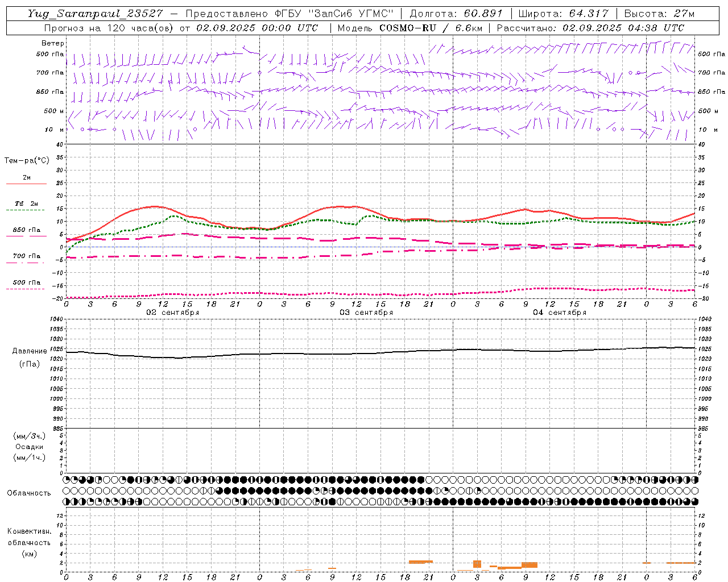Click the 'Облачность' cloud cover label
Image resolution: width=728 pixels, height=582 pixels.
pos(29,493)
